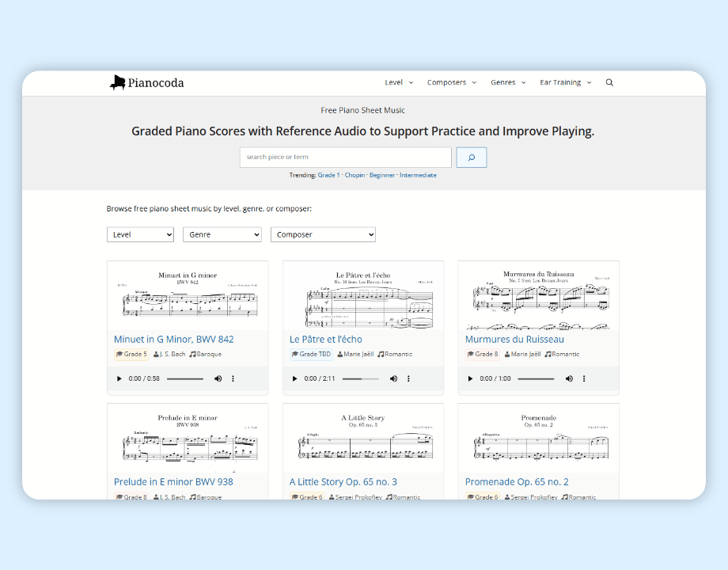
Task: Click the search piece or term field
Action: point(345,158)
